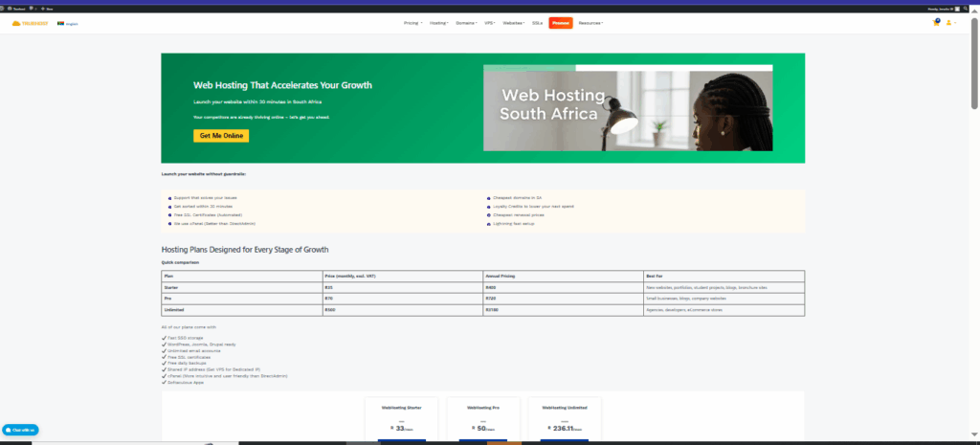Viewport: 980px width, 445px height.
Task: Click the Web Hosting South Africa banner image
Action: 628,108
